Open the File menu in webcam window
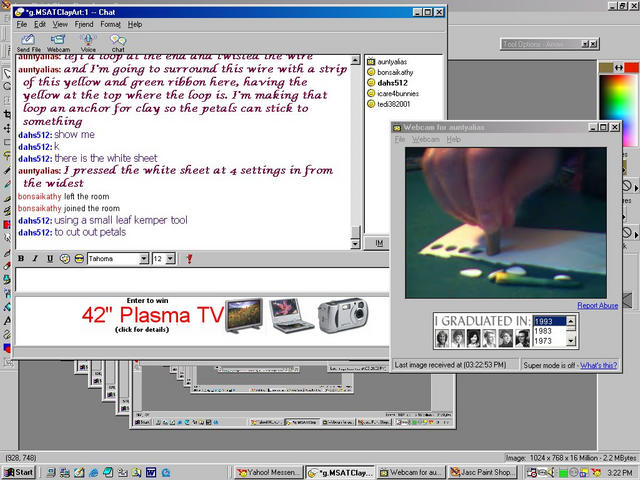Screen dimensions: 640x480 coord(400,140)
